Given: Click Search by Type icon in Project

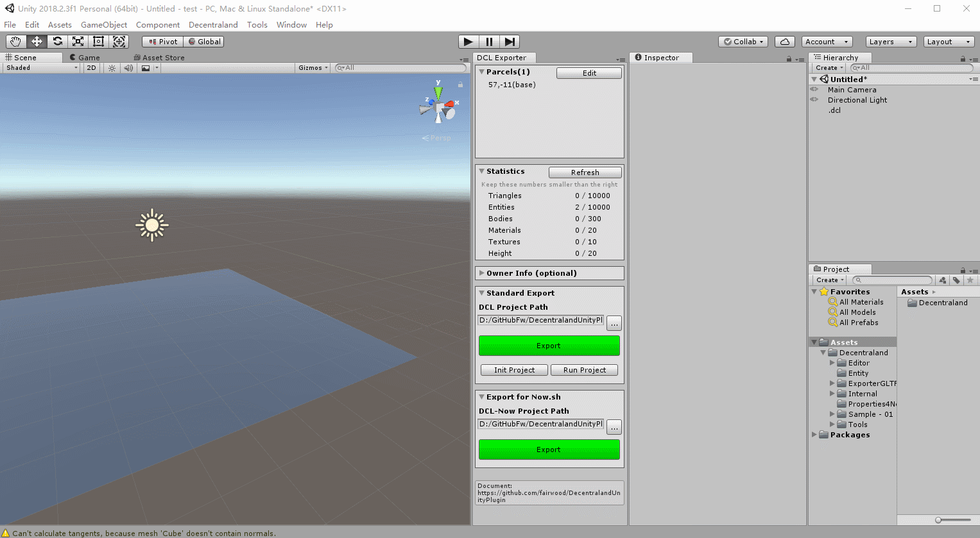Looking at the screenshot, I should point(942,280).
